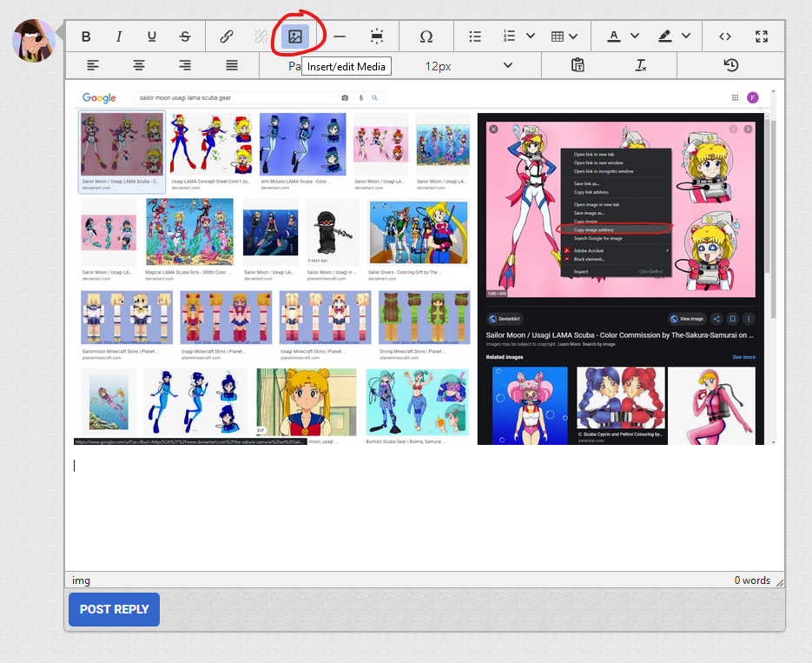This screenshot has height=663, width=812.
Task: Click the editor resize handle
Action: [x=780, y=583]
